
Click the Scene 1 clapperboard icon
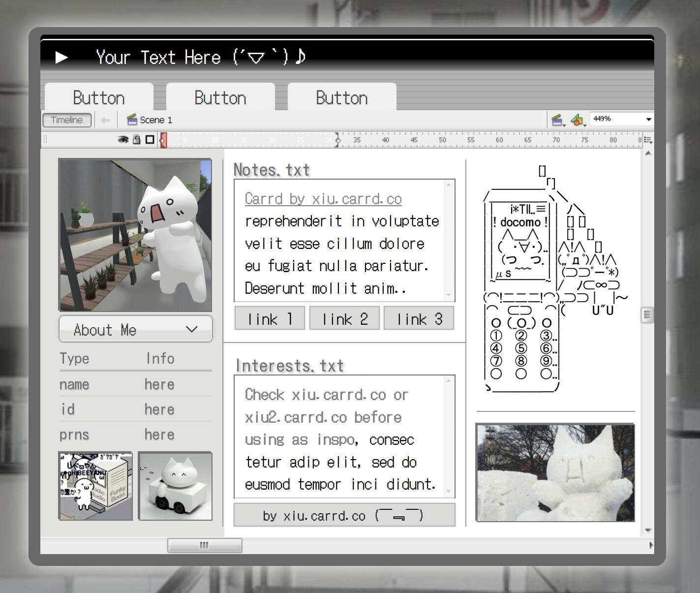pyautogui.click(x=132, y=120)
